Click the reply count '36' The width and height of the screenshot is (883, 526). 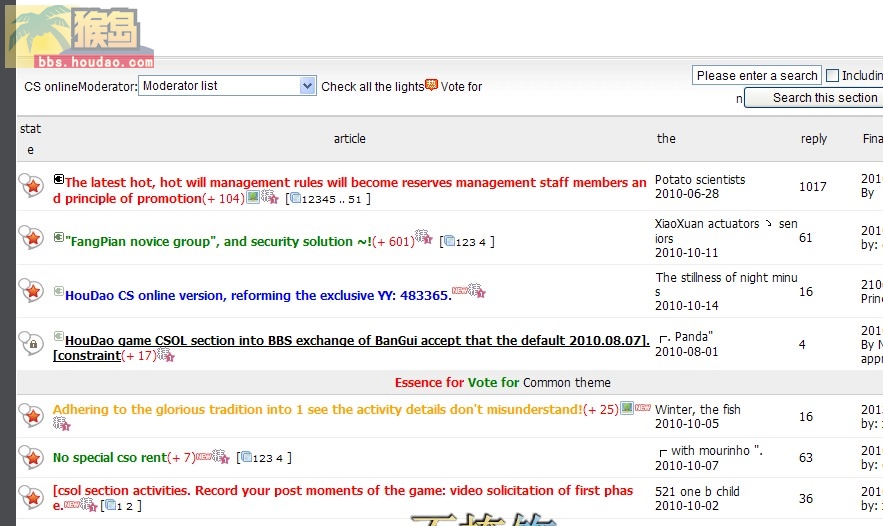tap(806, 498)
